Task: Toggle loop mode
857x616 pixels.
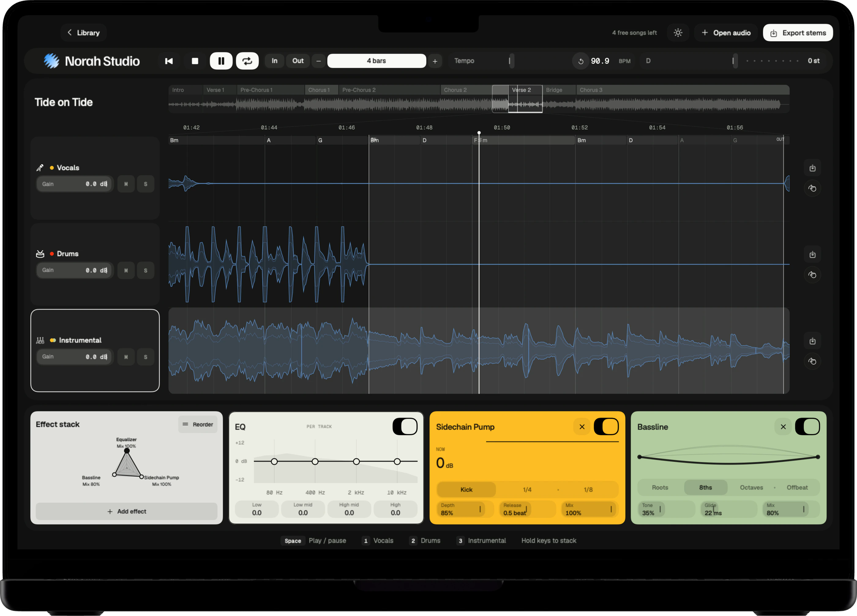Action: tap(248, 61)
